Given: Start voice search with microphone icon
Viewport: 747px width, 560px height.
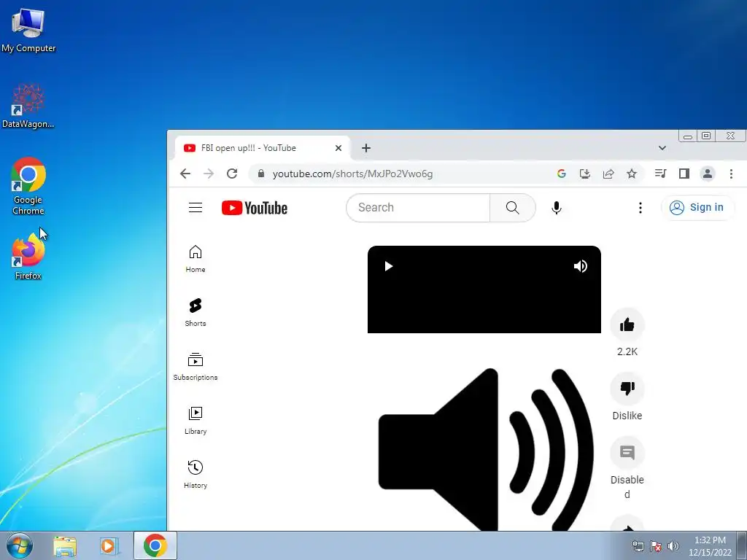Looking at the screenshot, I should (556, 208).
